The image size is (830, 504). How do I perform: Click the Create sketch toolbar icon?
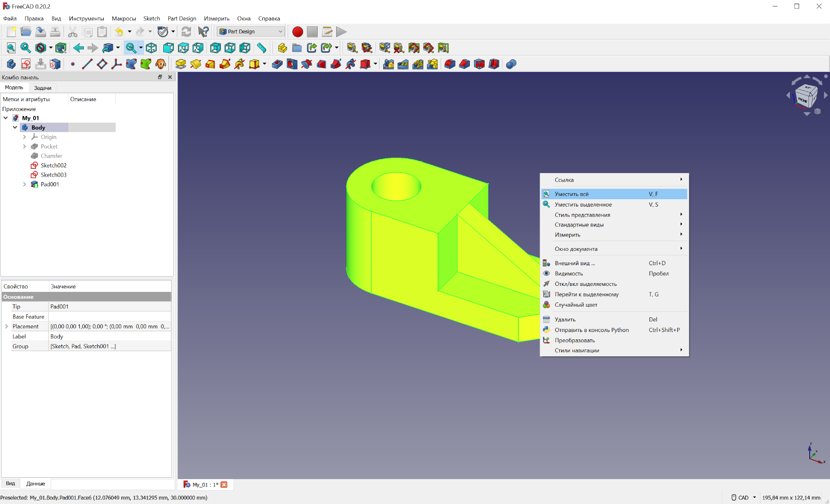26,64
